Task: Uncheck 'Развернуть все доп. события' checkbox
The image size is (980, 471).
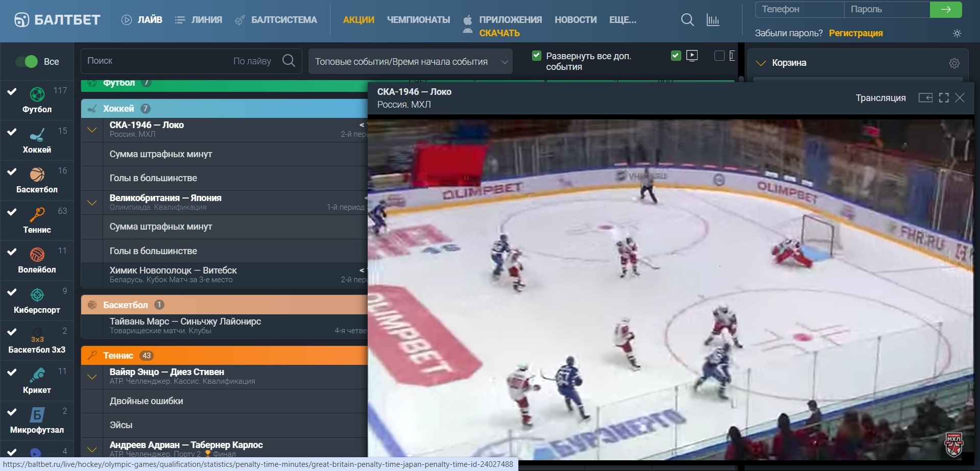Action: pos(536,56)
